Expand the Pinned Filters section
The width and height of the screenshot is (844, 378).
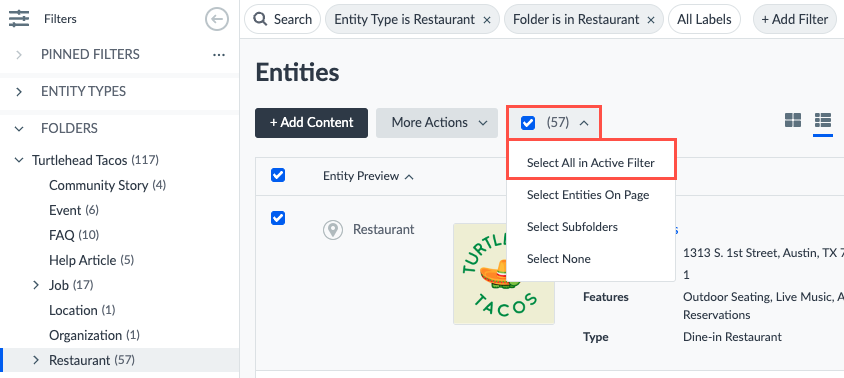point(19,54)
